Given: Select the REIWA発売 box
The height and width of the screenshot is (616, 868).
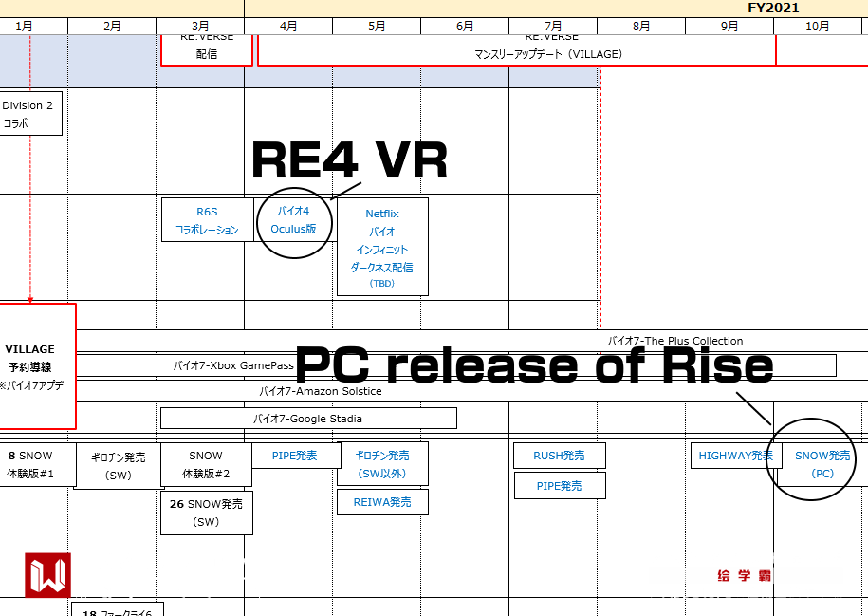Looking at the screenshot, I should [382, 502].
